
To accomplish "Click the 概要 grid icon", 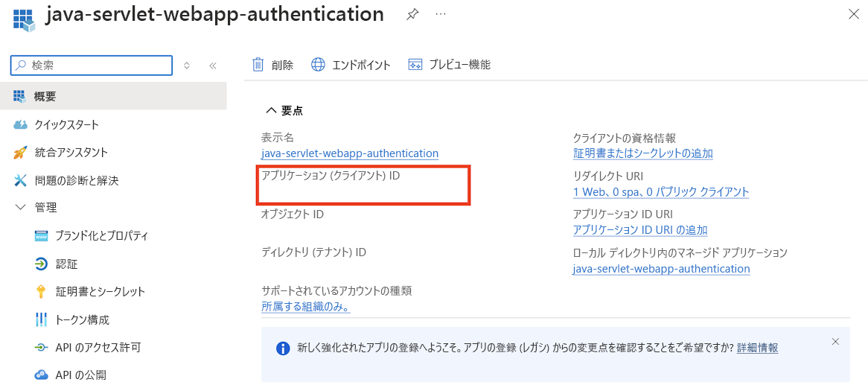I will (19, 96).
